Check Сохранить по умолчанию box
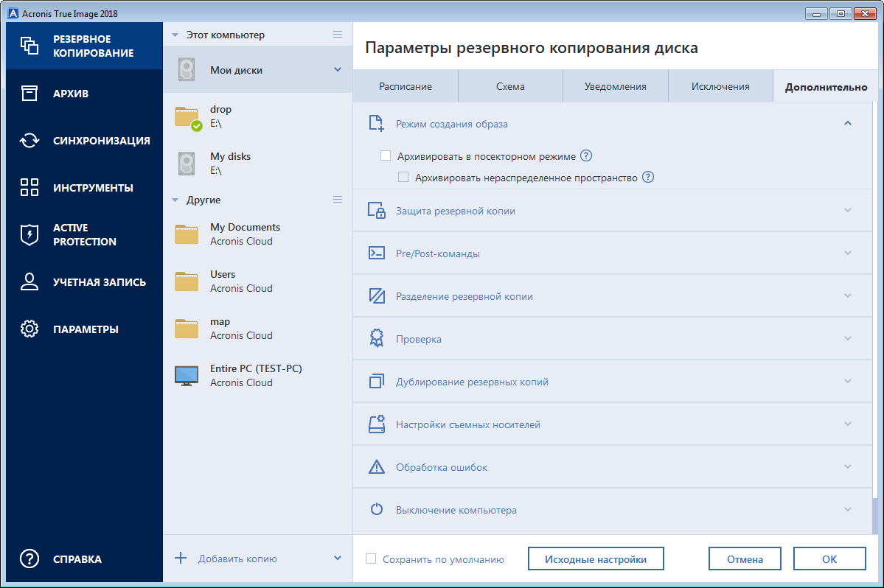The image size is (884, 588). (370, 559)
